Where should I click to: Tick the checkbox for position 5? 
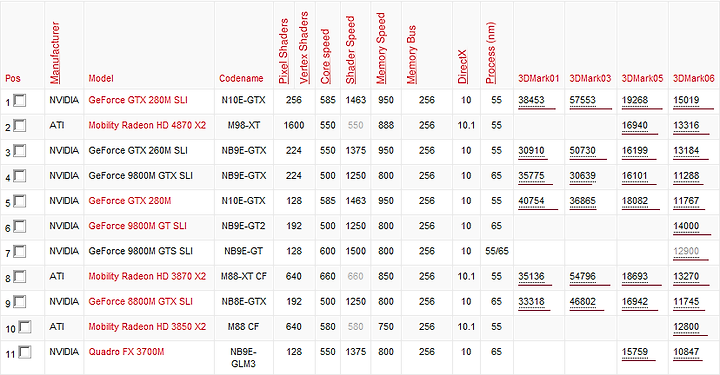(20, 201)
